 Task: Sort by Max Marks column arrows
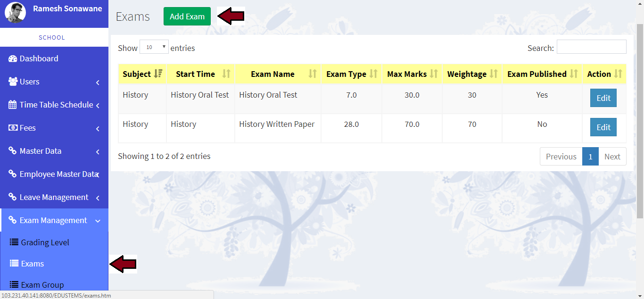(x=434, y=74)
